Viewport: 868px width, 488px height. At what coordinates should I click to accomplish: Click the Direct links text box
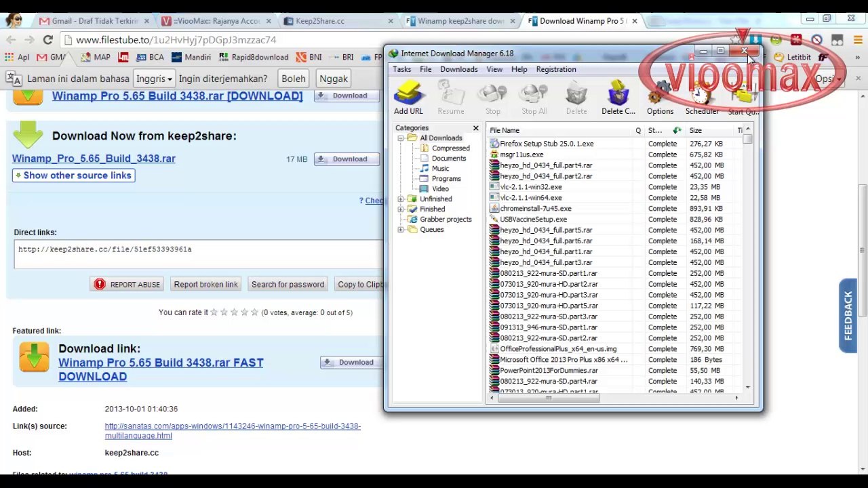click(198, 254)
